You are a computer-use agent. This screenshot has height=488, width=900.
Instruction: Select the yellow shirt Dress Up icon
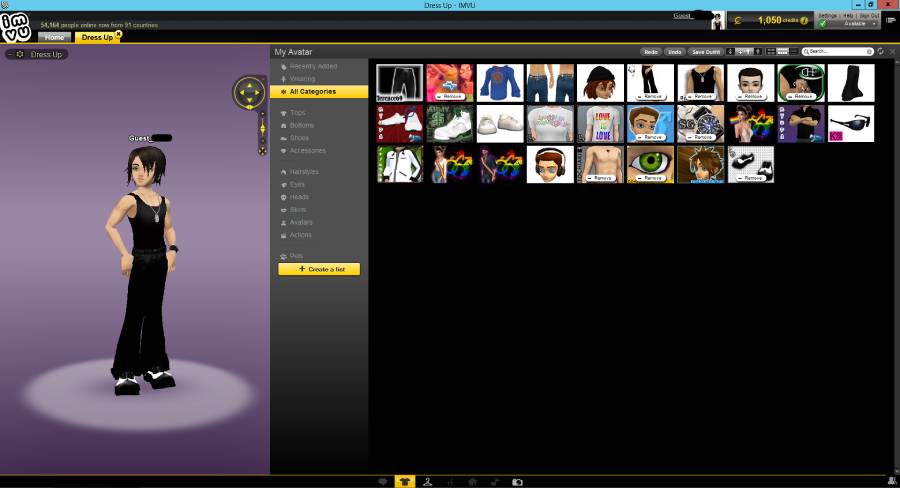click(405, 482)
